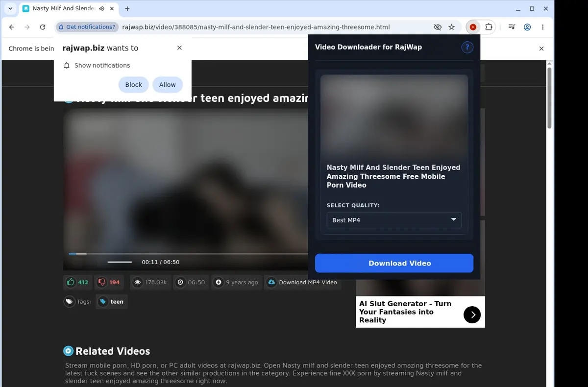Reload the current page

point(43,27)
